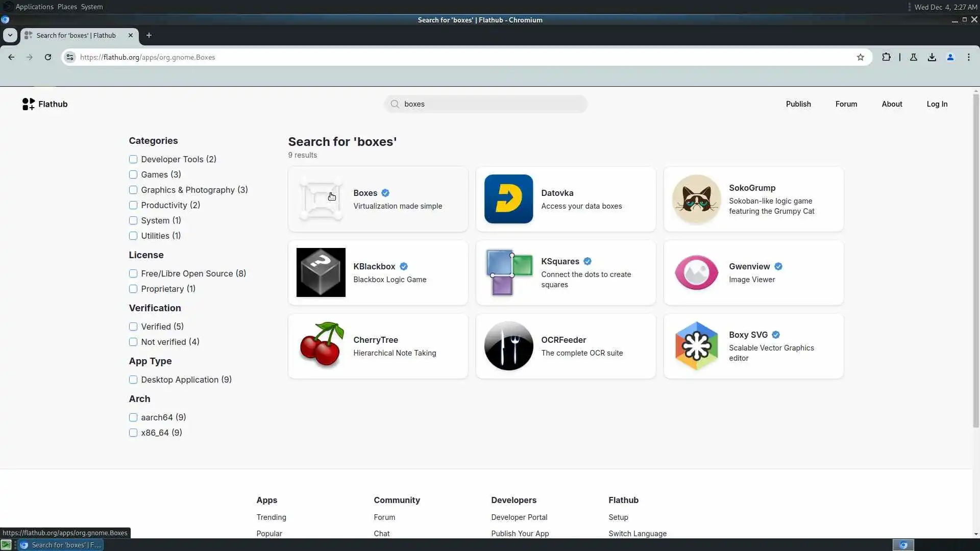The image size is (980, 551).
Task: Click the Log In link
Action: click(937, 104)
